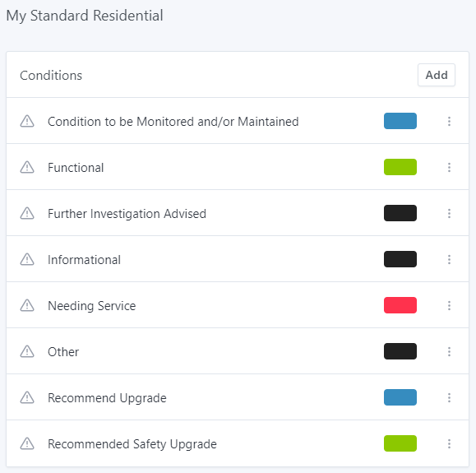
Task: Open three-dot menu for Recommended Safety Upgrade
Action: point(449,443)
